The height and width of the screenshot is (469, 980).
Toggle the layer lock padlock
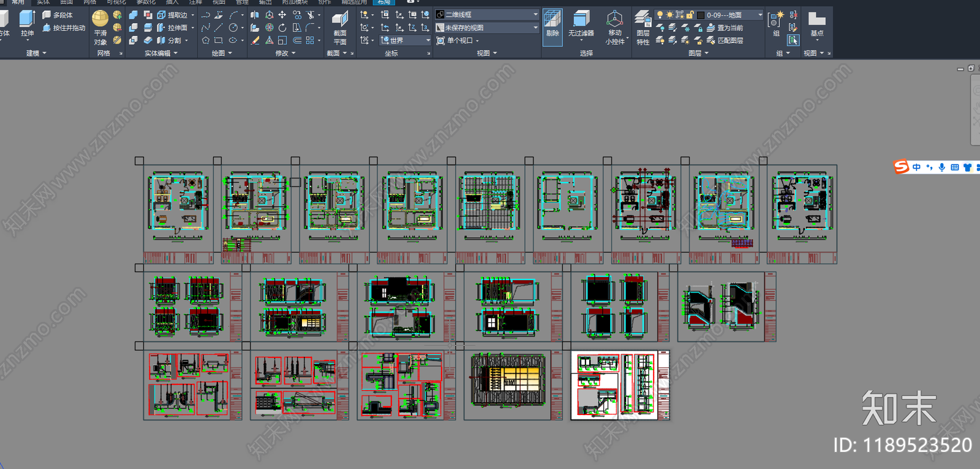click(x=690, y=15)
